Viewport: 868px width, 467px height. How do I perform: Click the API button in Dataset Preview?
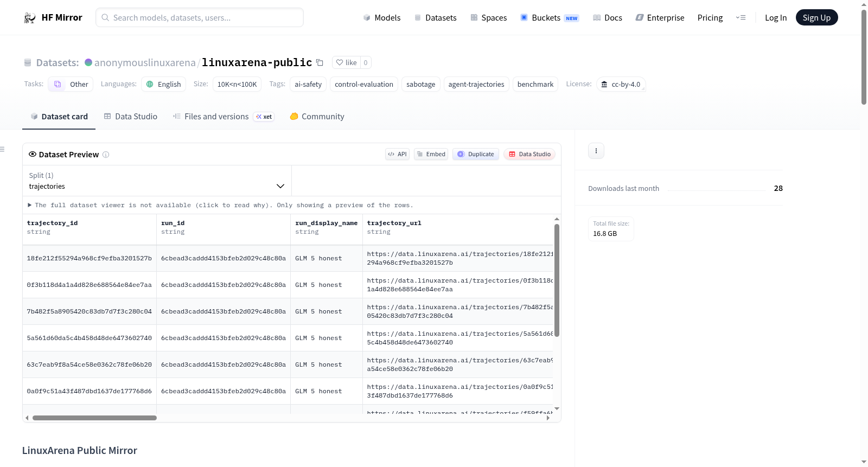pyautogui.click(x=397, y=154)
